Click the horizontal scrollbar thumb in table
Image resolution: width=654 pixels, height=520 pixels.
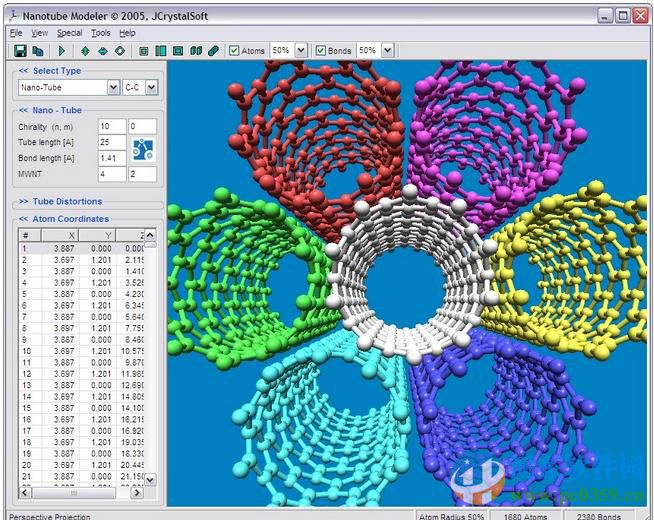(73, 493)
